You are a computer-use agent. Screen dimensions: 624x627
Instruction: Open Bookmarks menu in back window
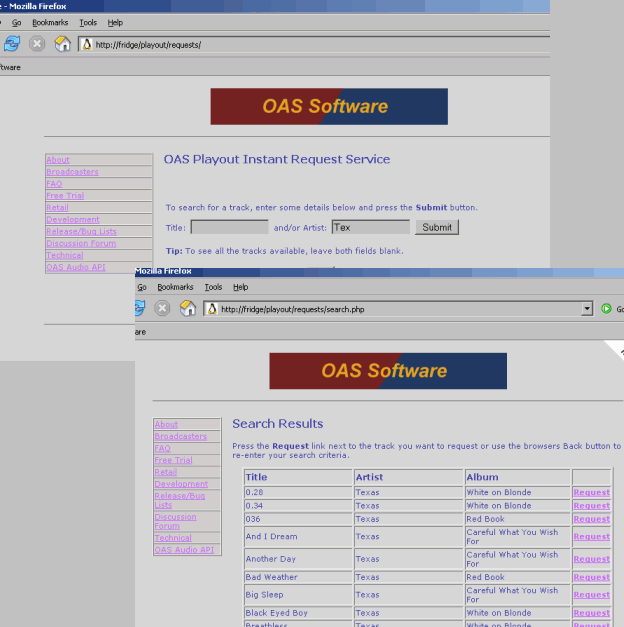click(x=50, y=23)
